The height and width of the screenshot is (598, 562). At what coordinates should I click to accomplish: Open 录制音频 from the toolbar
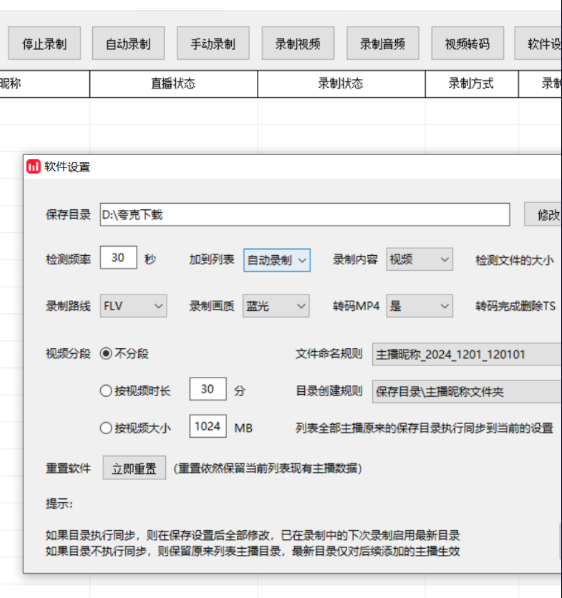click(x=383, y=43)
